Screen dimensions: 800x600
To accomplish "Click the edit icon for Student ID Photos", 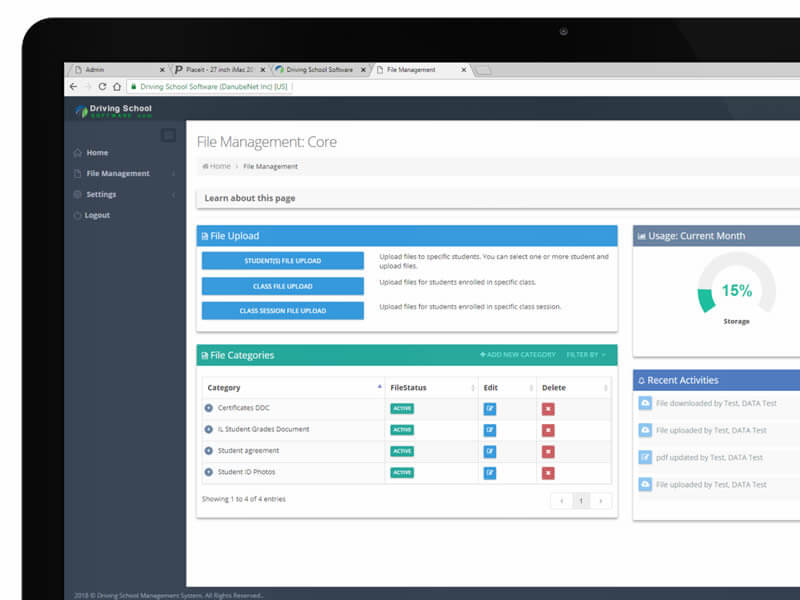I will pos(490,472).
